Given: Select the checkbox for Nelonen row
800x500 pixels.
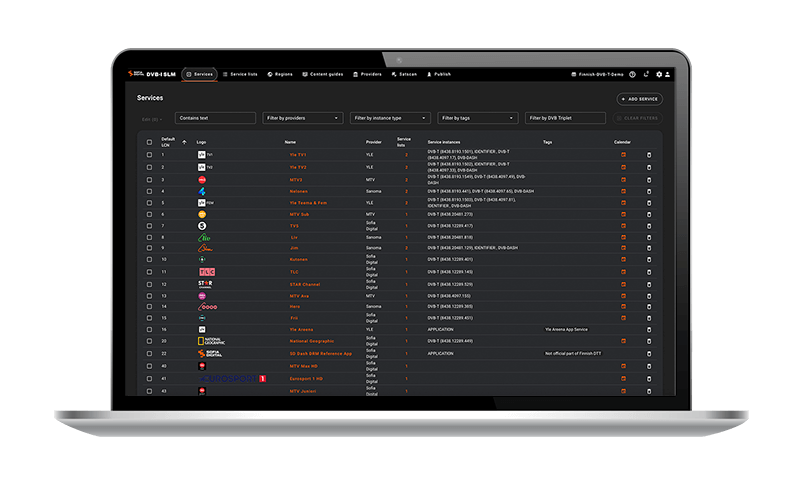Looking at the screenshot, I should (150, 191).
